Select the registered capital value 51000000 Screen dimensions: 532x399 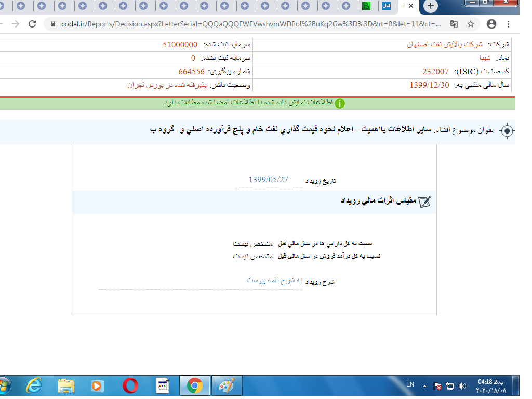click(180, 45)
